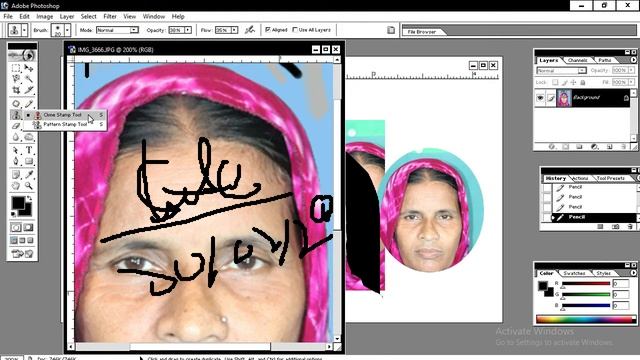
Task: Select the Healing Brush tool
Action: point(16,104)
